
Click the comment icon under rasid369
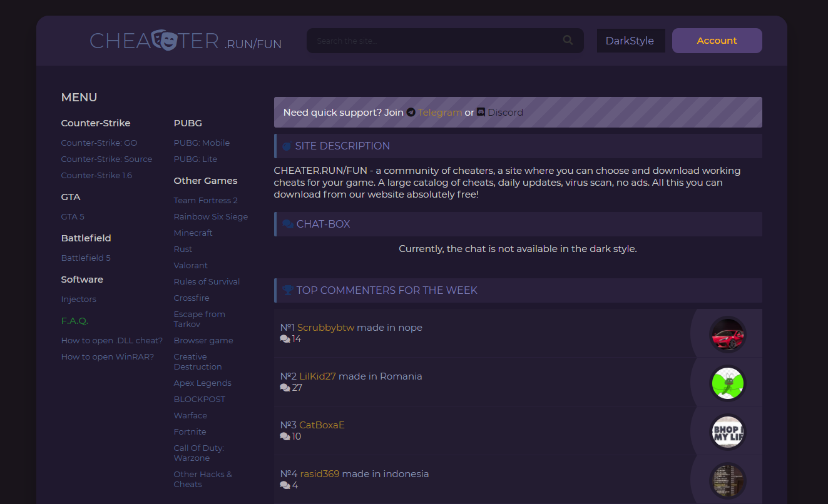(x=285, y=485)
